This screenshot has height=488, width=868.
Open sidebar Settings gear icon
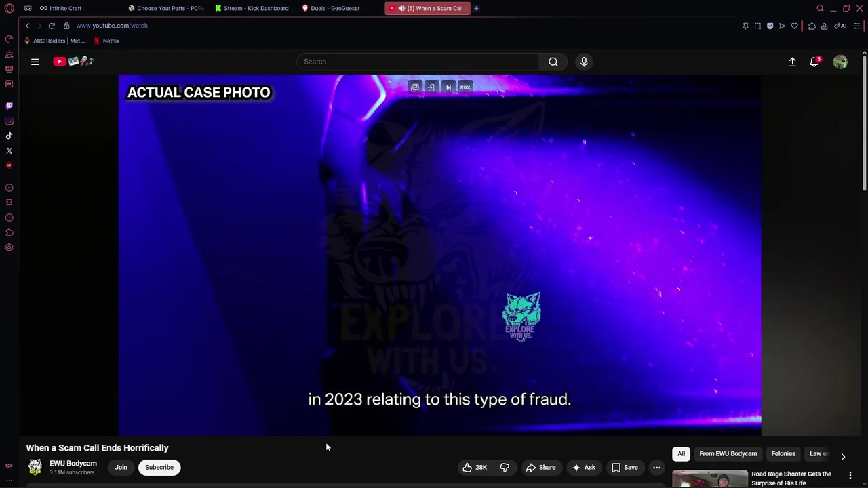9,247
